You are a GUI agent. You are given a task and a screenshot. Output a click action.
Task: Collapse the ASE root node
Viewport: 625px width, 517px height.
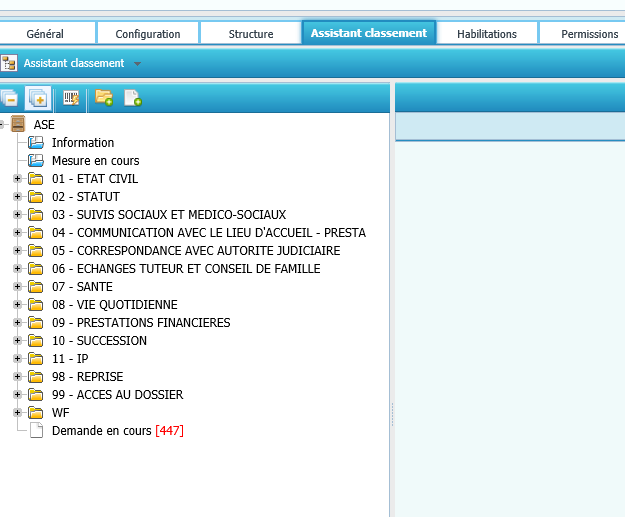(x=4, y=125)
